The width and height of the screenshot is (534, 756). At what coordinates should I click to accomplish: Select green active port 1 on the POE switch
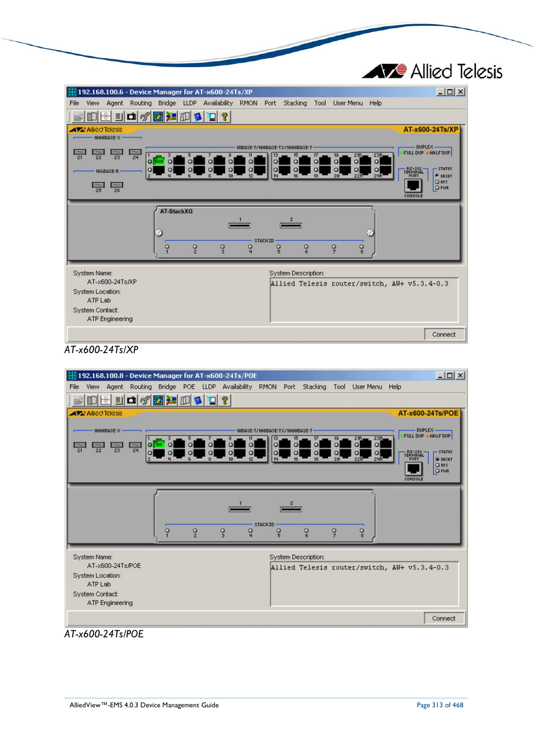pos(159,444)
